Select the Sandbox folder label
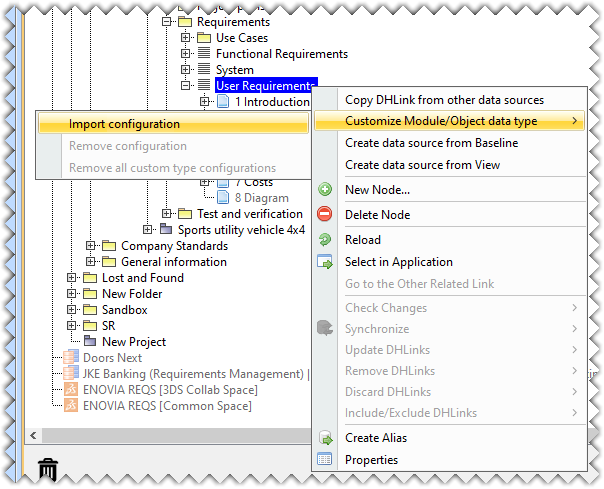The image size is (604, 489). 124,309
